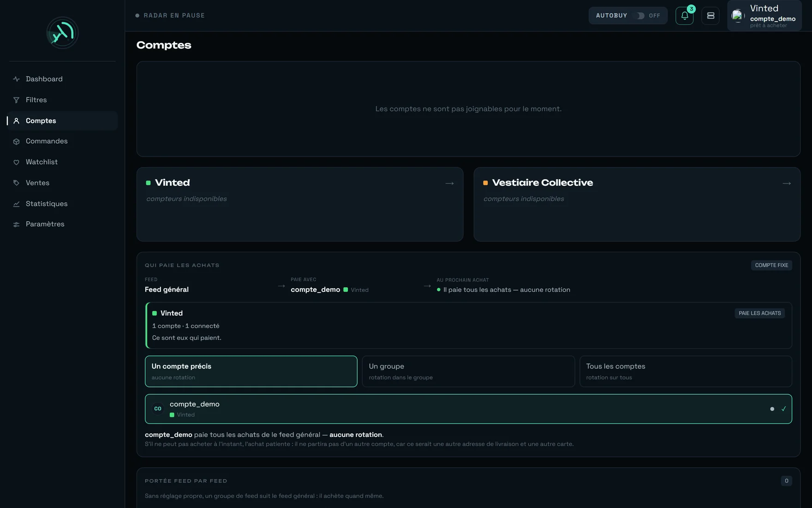
Task: Click the Vinted card title
Action: click(x=173, y=182)
